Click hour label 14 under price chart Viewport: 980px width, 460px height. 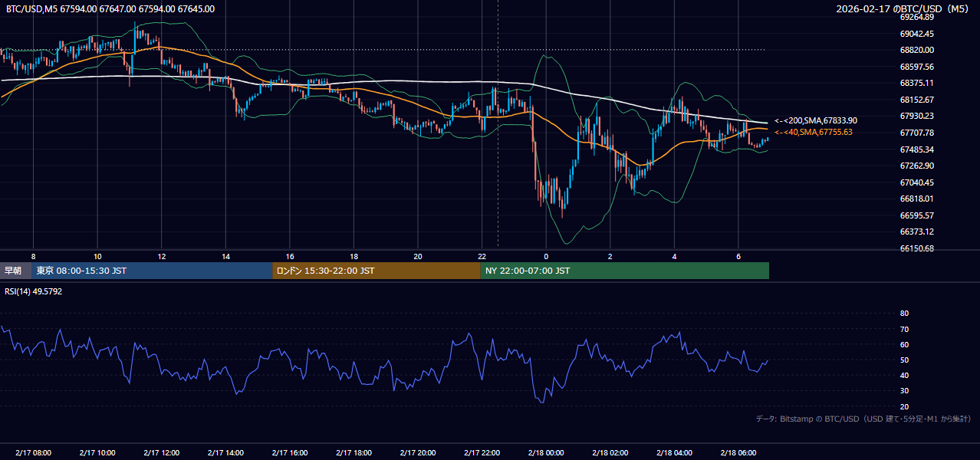click(x=225, y=256)
